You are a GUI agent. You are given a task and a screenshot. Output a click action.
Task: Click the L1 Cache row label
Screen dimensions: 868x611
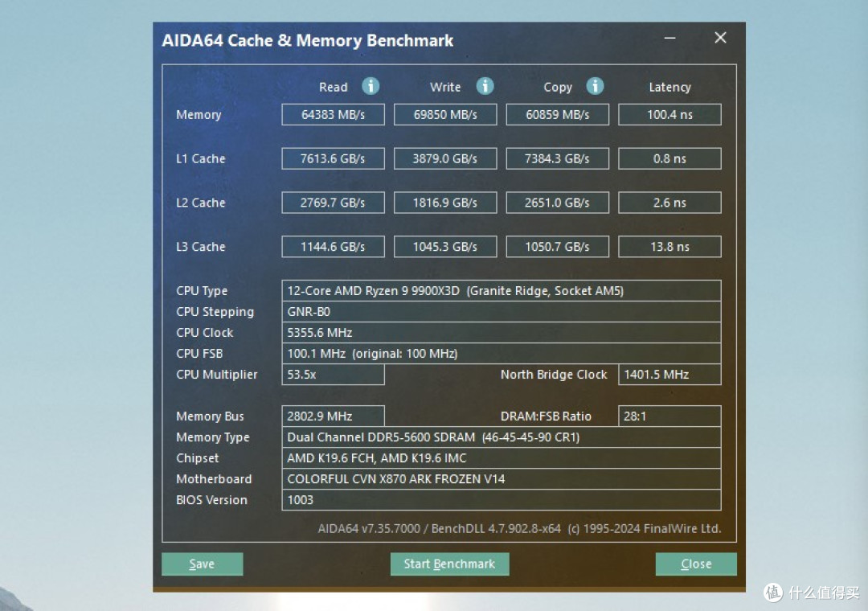pos(200,158)
